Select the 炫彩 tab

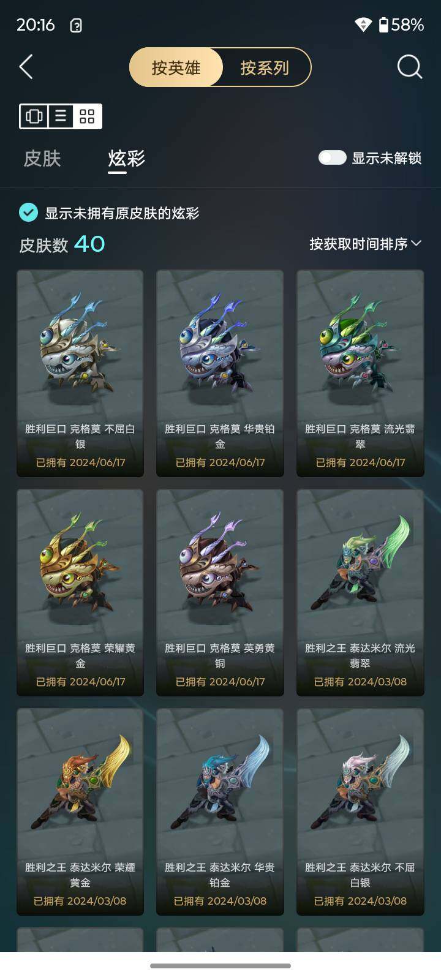pyautogui.click(x=127, y=159)
